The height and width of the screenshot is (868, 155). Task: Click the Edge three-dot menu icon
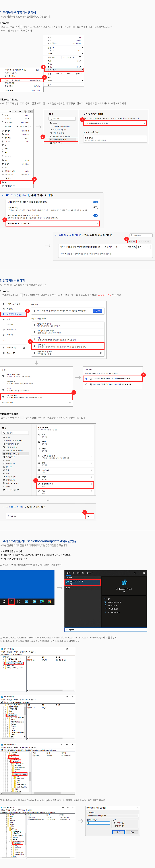point(30,111)
